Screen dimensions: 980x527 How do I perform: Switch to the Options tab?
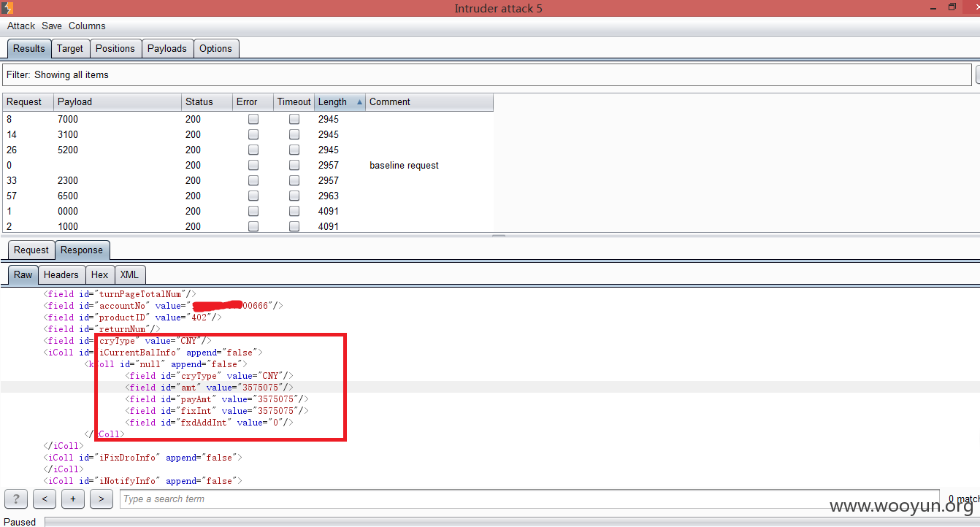point(215,49)
